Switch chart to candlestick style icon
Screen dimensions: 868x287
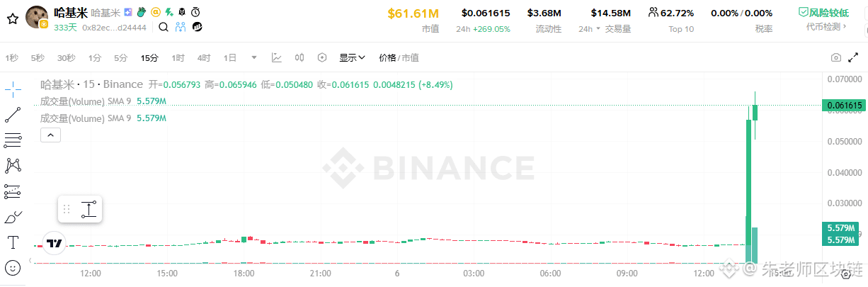pyautogui.click(x=299, y=58)
